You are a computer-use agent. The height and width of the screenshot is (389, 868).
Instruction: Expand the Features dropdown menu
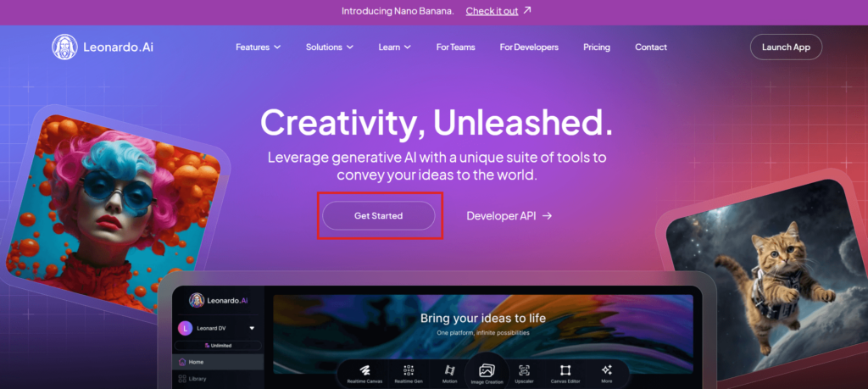click(258, 47)
